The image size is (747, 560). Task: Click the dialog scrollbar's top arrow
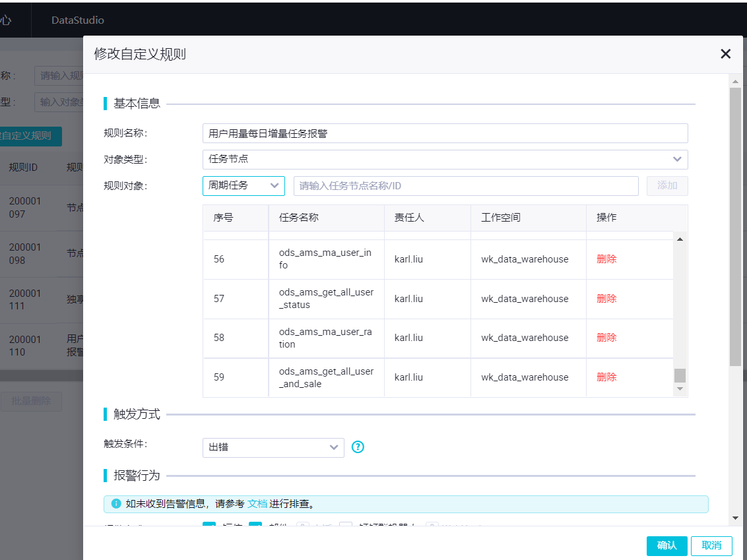tap(735, 81)
